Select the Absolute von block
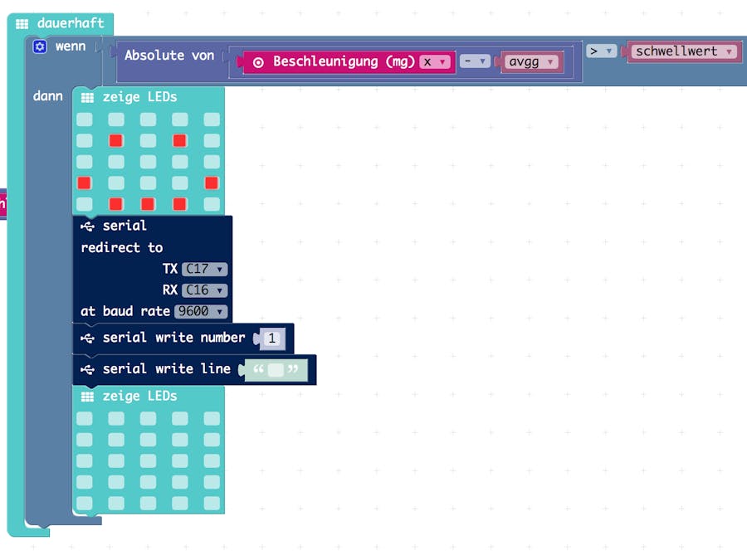The image size is (747, 560). (x=169, y=56)
